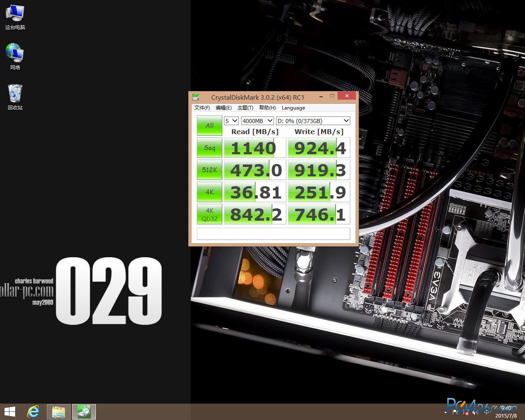This screenshot has width=525, height=420.
Task: Click the Seq write value 924.4
Action: (319, 148)
